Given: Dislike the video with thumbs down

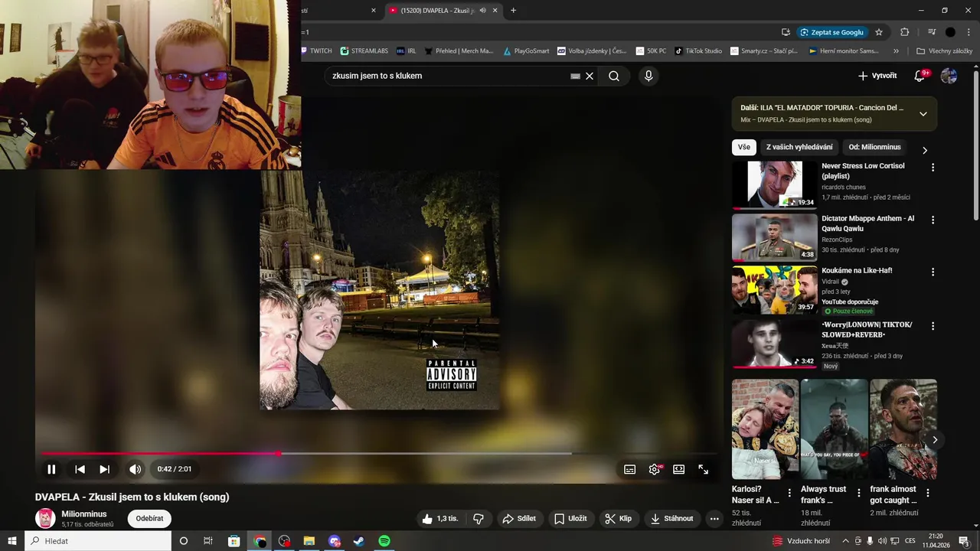Looking at the screenshot, I should pyautogui.click(x=479, y=518).
